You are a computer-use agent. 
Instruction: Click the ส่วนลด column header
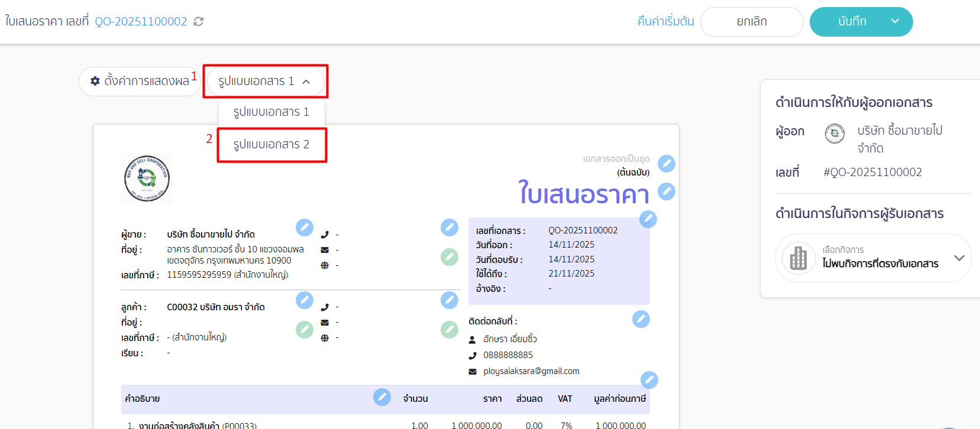529,399
